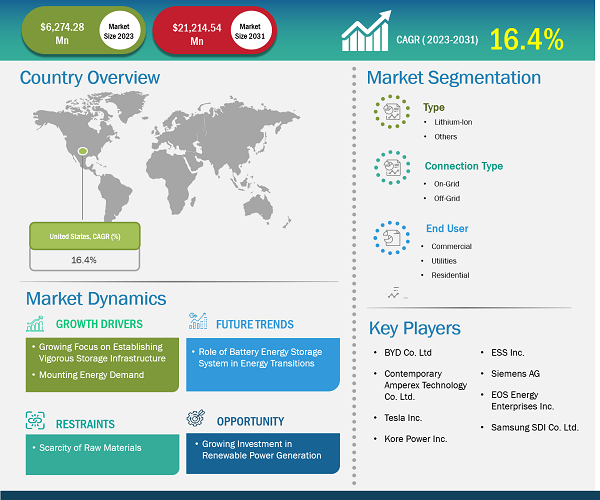The height and width of the screenshot is (500, 600).
Task: Click the green United States map marker
Action: (x=83, y=151)
